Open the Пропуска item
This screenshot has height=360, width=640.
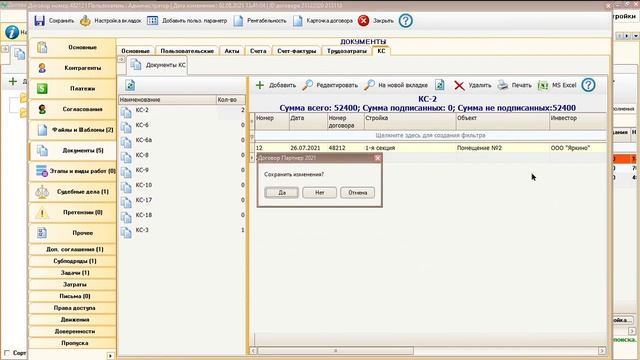point(73,343)
